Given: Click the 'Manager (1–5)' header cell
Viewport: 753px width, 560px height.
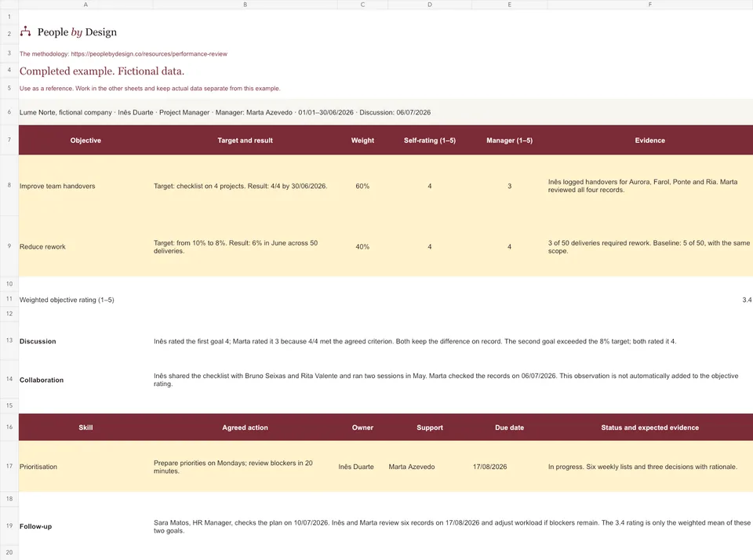Looking at the screenshot, I should pyautogui.click(x=510, y=140).
